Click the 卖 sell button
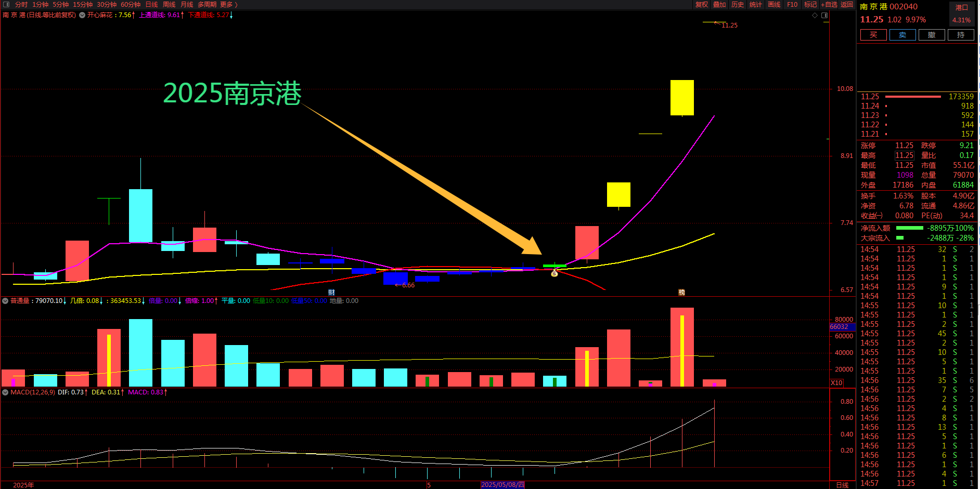The image size is (980, 489). click(x=902, y=35)
